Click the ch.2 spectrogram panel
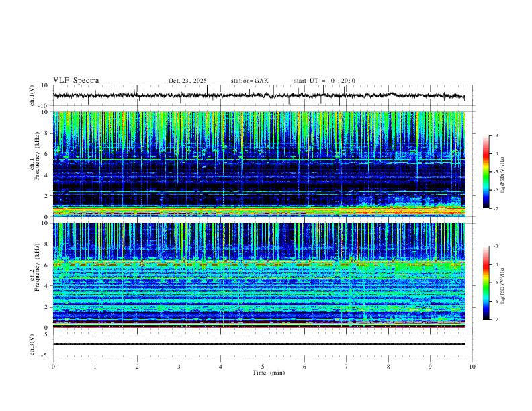 coord(259,275)
